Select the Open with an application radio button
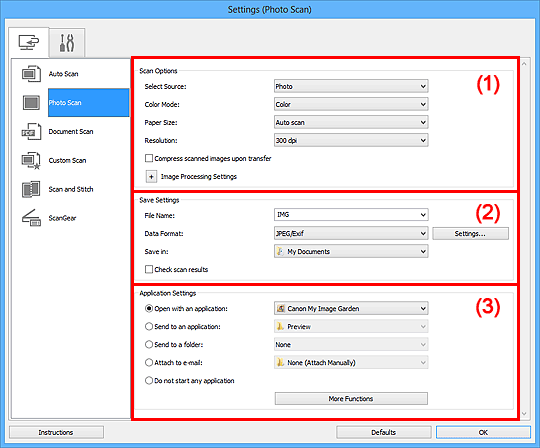Viewport: 540px width, 448px height. [x=149, y=309]
